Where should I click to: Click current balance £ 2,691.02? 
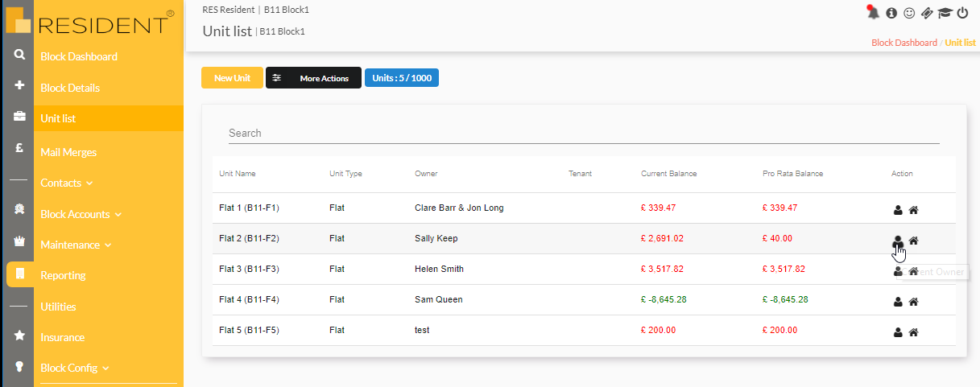[662, 238]
